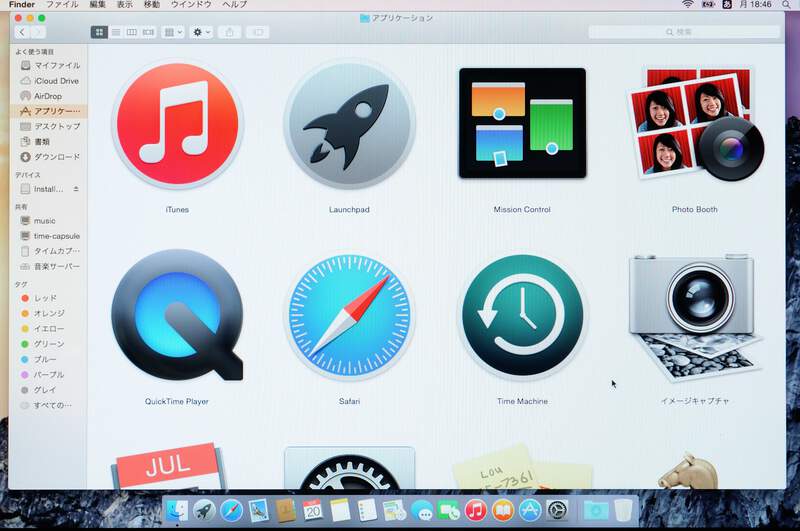Click the あ input source menu bar icon
Image resolution: width=800 pixels, height=531 pixels.
point(727,4)
